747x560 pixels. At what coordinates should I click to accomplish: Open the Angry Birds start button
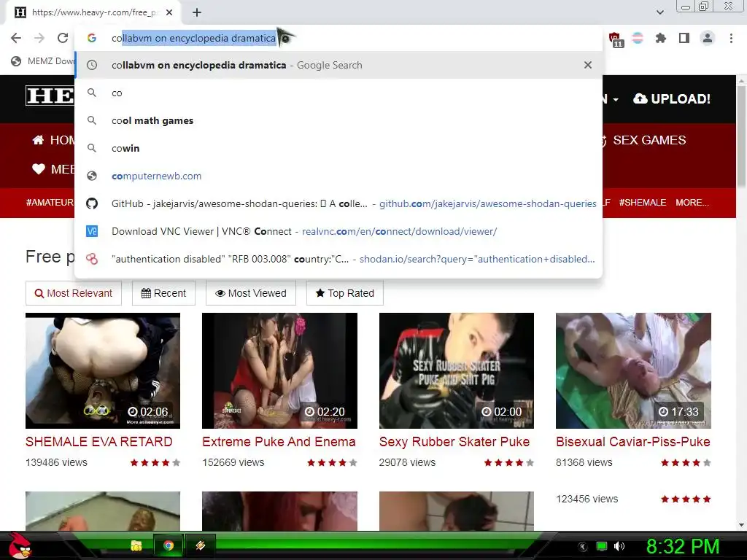20,545
